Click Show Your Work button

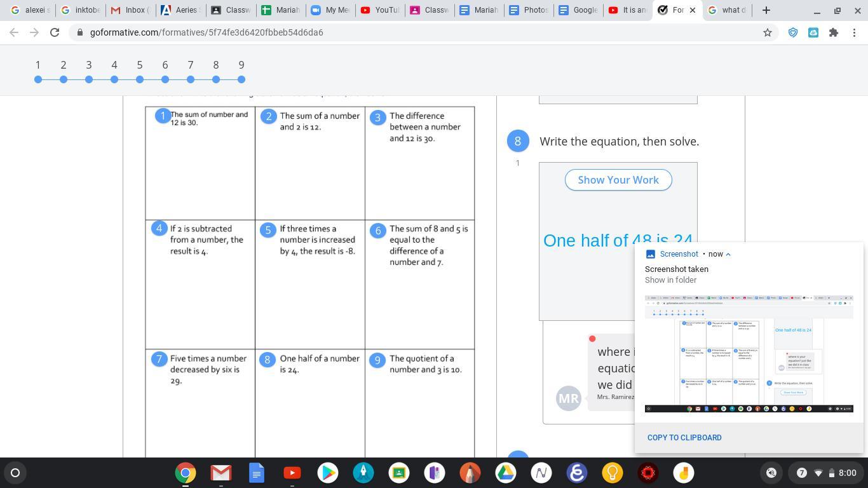(618, 180)
